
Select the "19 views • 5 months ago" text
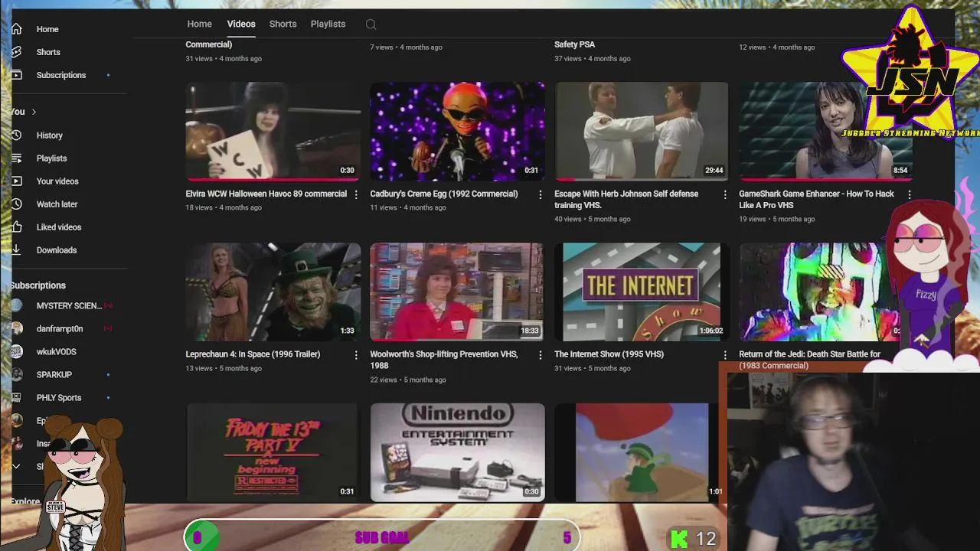[x=777, y=219]
